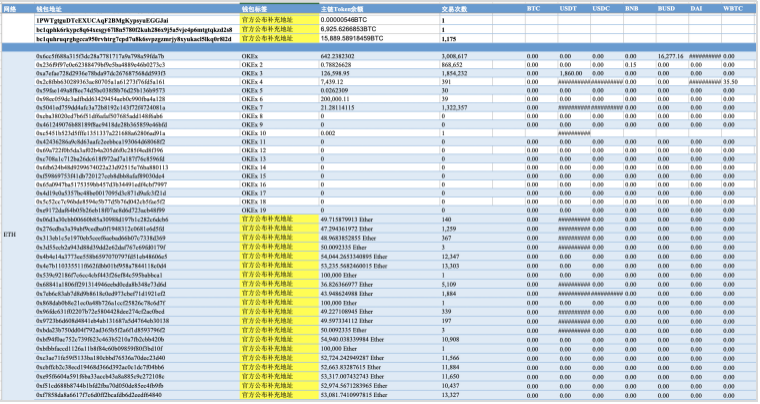
Task: Select balance cell 54,044.2653340895 Ether
Action: [x=354, y=257]
